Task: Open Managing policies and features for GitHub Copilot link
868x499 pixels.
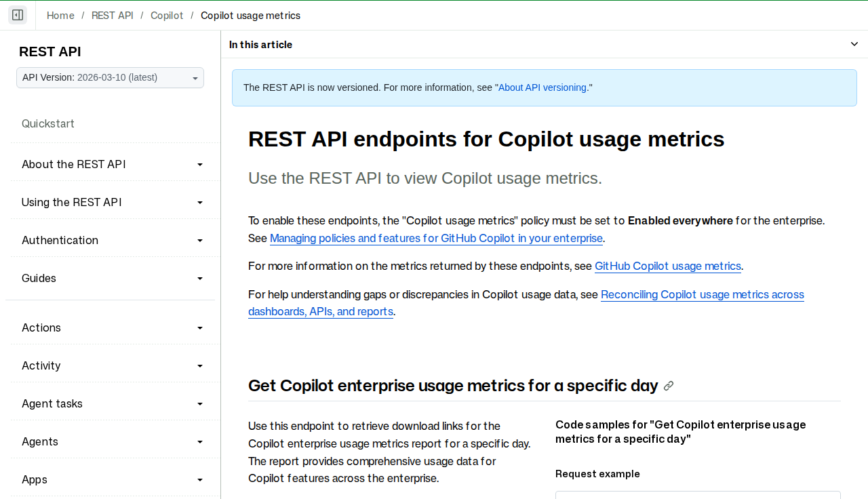Action: 436,239
